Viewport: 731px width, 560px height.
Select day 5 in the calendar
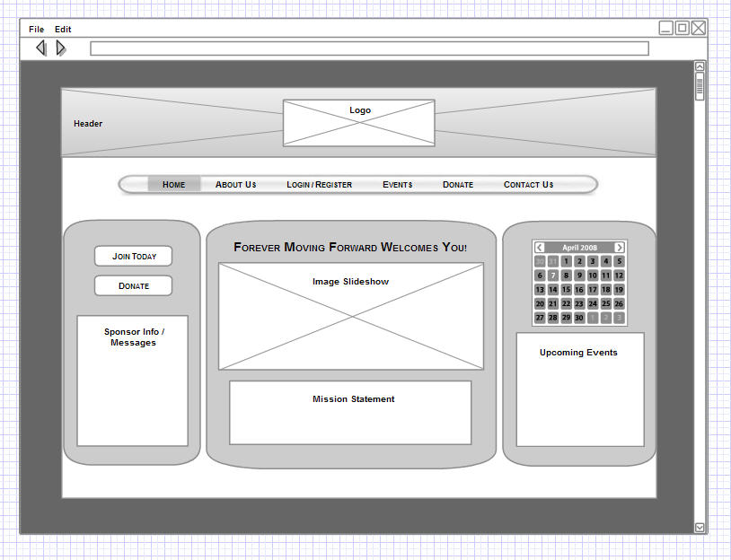619,261
